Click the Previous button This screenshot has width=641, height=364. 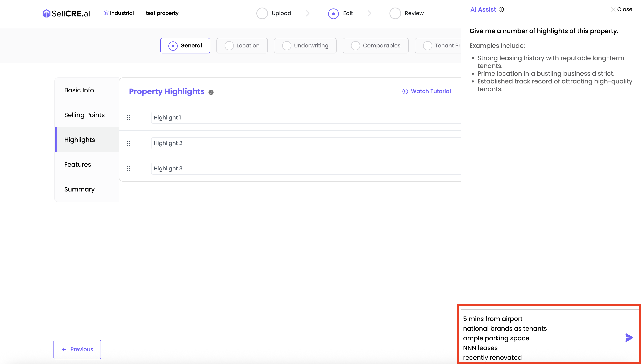tap(77, 349)
